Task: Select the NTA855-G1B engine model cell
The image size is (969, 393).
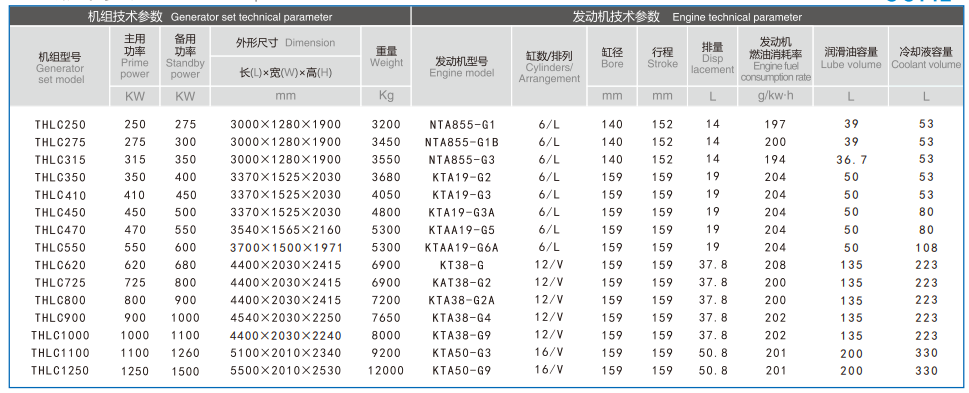Action: 461,142
